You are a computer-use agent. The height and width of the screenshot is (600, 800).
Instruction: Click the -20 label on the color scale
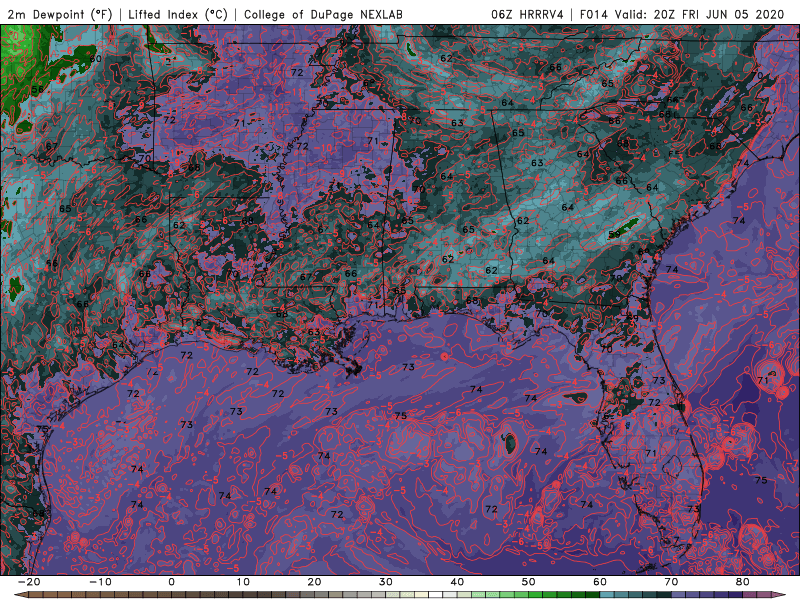pyautogui.click(x=29, y=582)
